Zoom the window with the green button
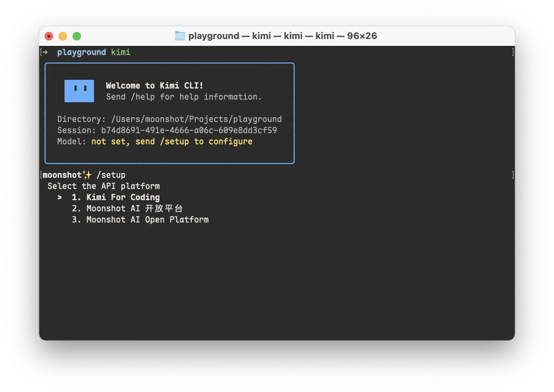Viewport: 554px width, 392px height. click(77, 36)
